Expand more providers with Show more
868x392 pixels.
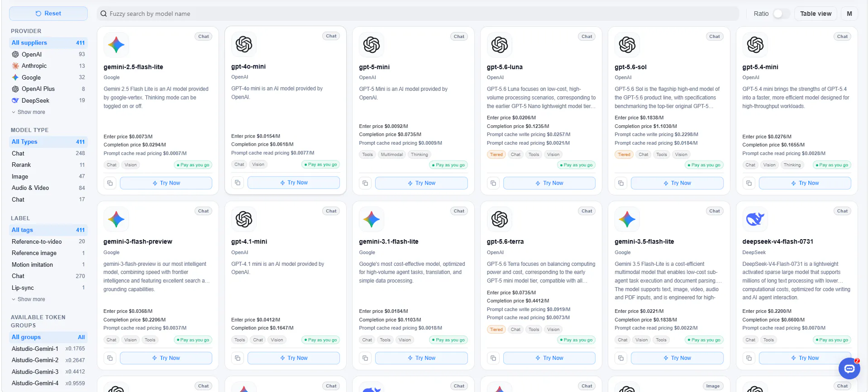click(x=28, y=112)
